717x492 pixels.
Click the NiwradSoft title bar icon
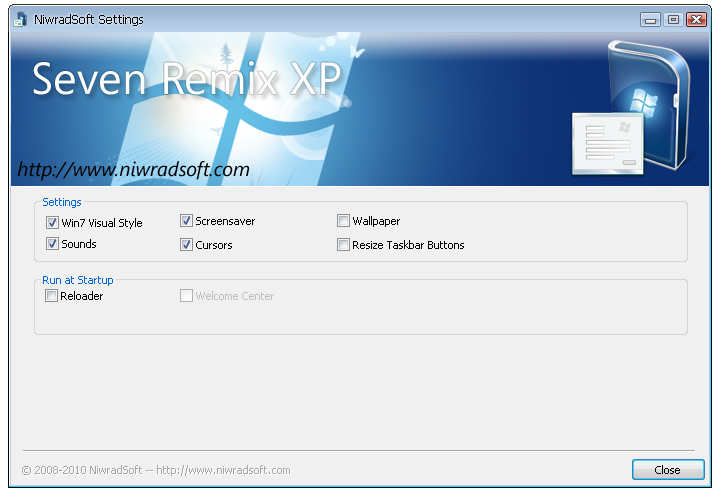pyautogui.click(x=20, y=19)
